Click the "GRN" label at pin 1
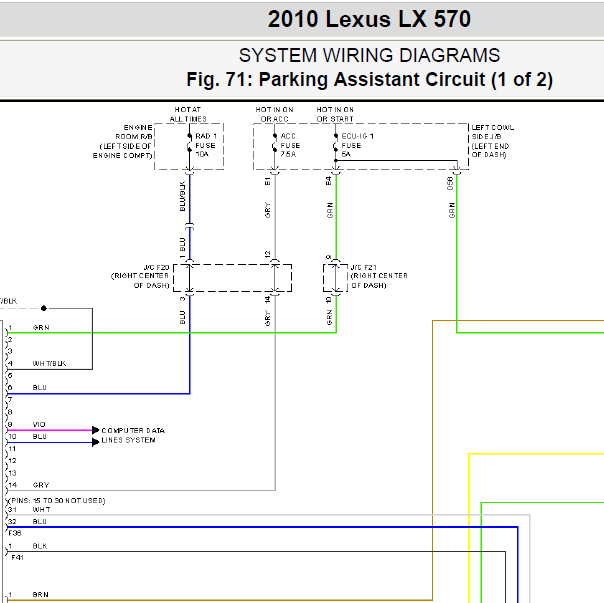 tap(41, 328)
